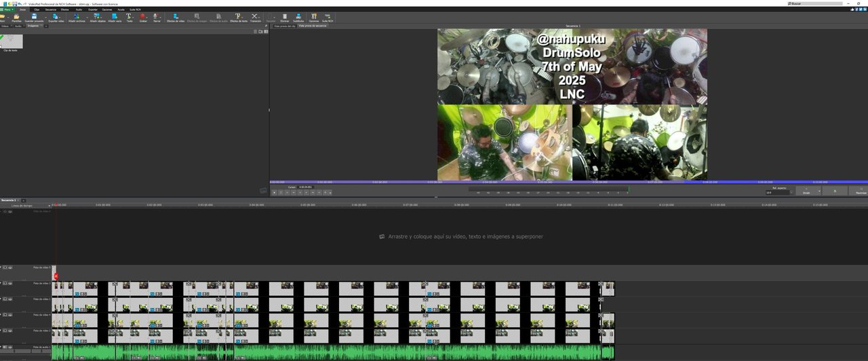Toggle the lock on Pista de vídeo 5

pyautogui.click(x=10, y=267)
